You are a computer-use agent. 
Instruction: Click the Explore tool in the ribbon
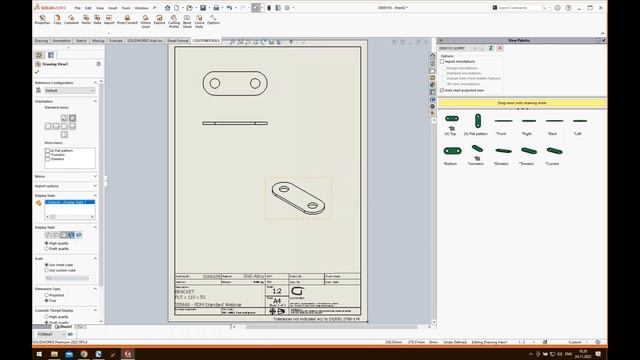(x=160, y=20)
